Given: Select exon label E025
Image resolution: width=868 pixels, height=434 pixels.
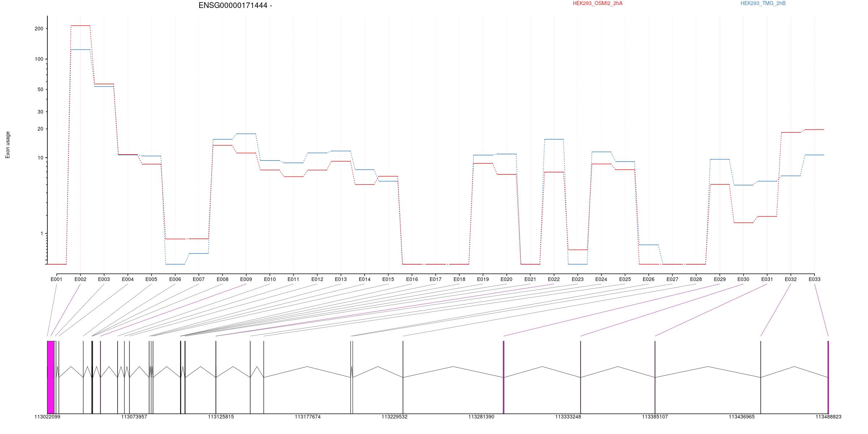Looking at the screenshot, I should [x=625, y=279].
